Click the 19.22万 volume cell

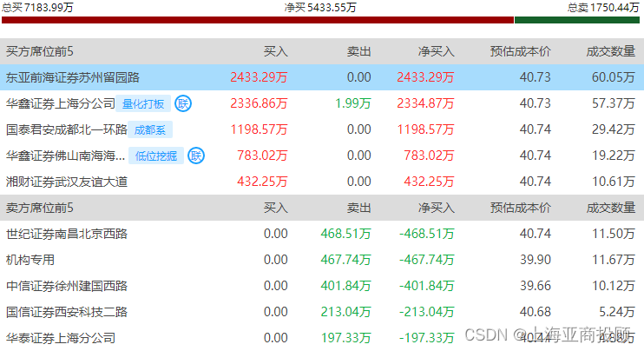(x=614, y=156)
